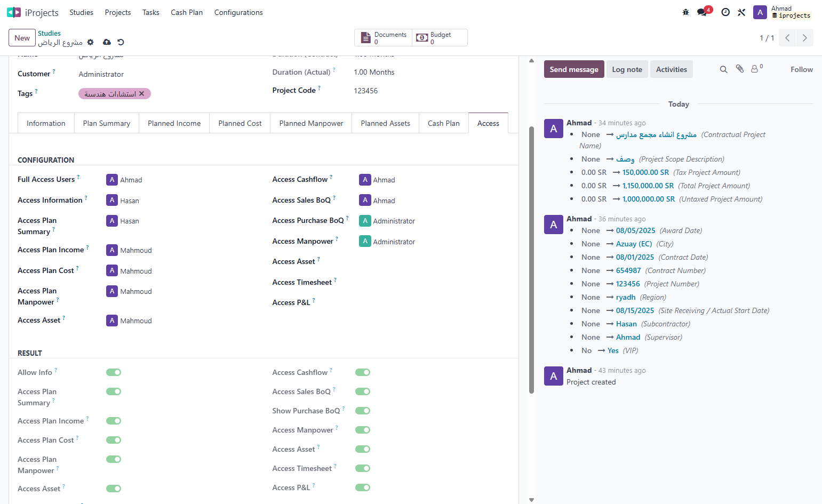Open the Budget smart button
Viewport: 822px width, 504px height.
(x=440, y=38)
